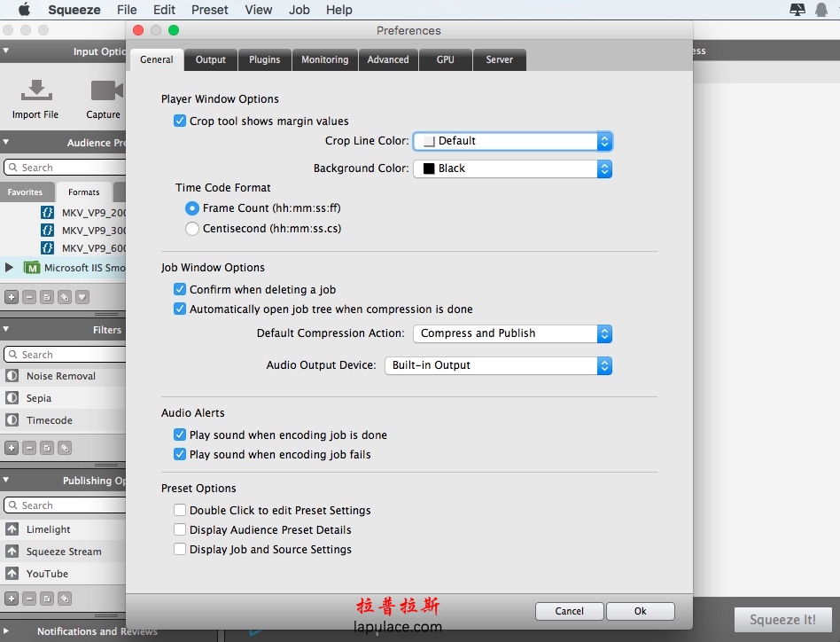Expand the Notifications and Reviews panel
The height and width of the screenshot is (642, 840).
pyautogui.click(x=6, y=630)
